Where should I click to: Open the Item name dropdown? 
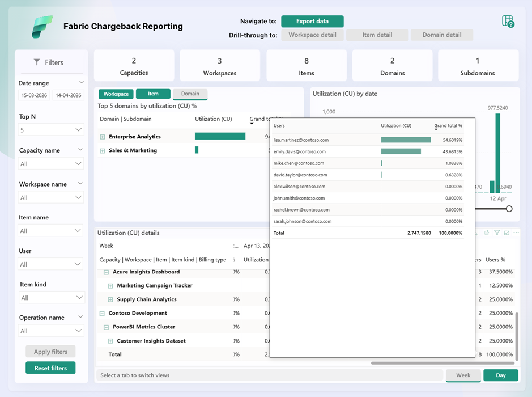click(51, 231)
